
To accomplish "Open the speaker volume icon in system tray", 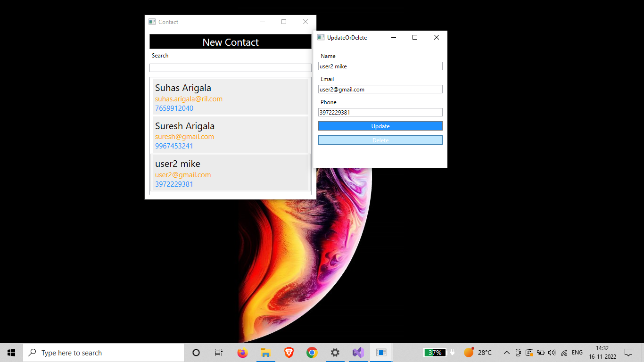I will click(552, 352).
